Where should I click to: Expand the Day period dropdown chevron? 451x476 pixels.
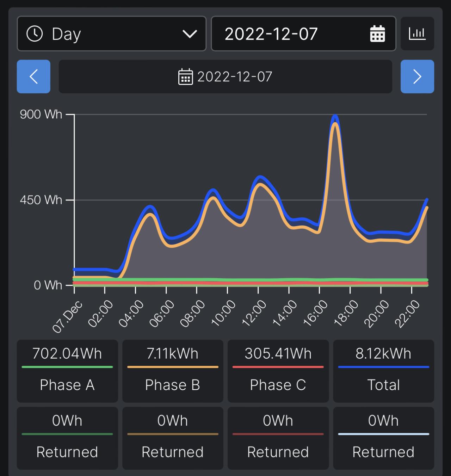tap(190, 34)
